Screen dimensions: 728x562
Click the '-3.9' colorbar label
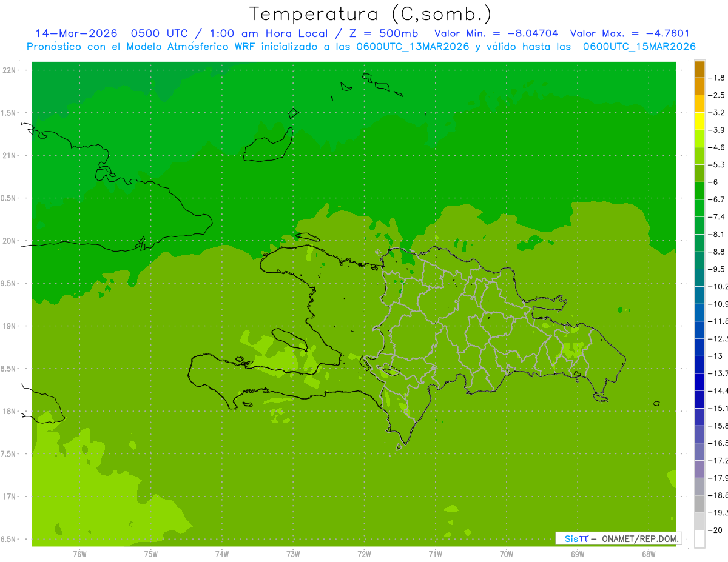[717, 130]
